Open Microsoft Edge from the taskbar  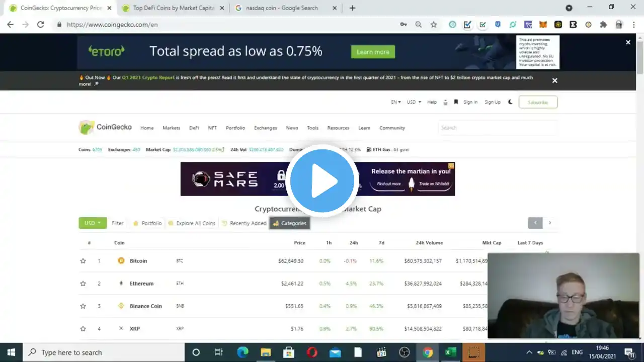click(x=243, y=352)
